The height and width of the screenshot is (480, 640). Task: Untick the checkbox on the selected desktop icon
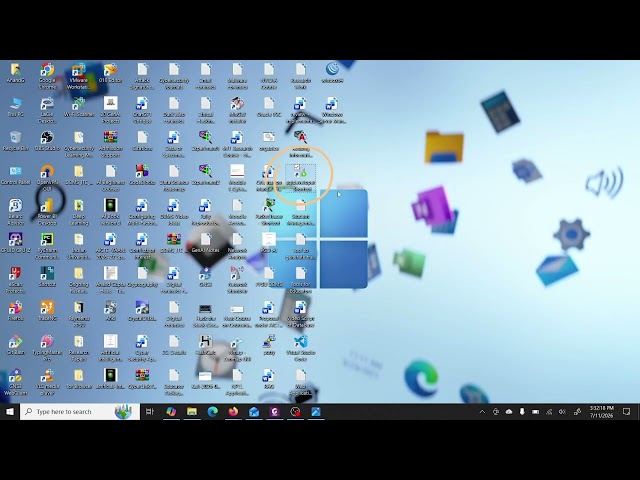click(297, 167)
